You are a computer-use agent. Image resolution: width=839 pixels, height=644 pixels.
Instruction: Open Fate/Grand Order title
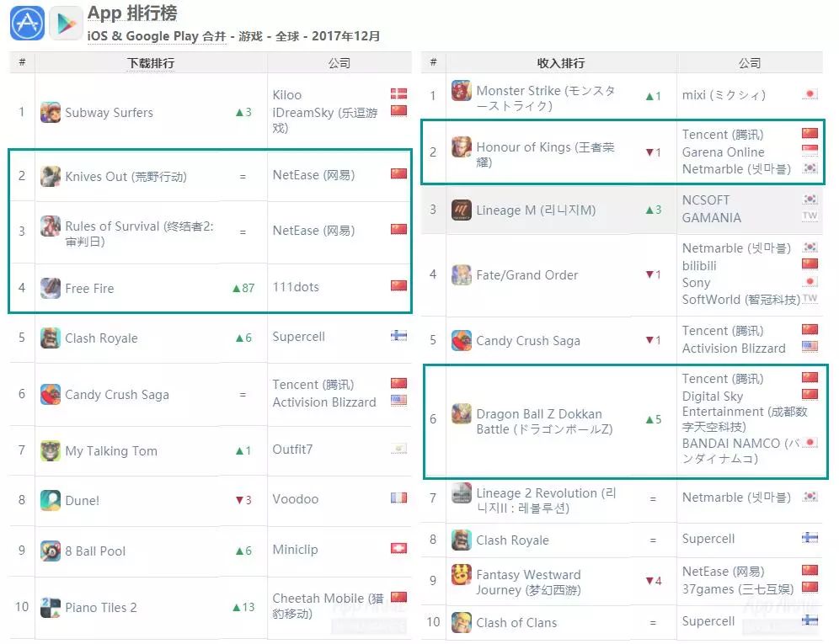coord(527,275)
